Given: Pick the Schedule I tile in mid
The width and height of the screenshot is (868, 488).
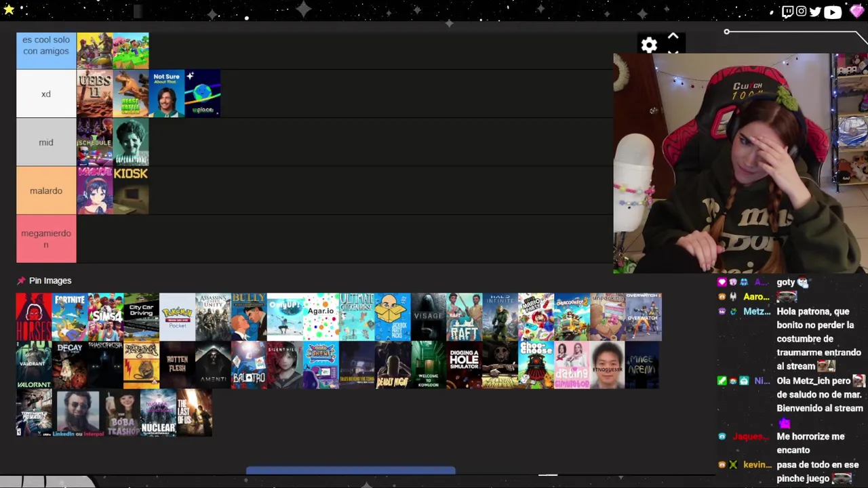Looking at the screenshot, I should (95, 142).
